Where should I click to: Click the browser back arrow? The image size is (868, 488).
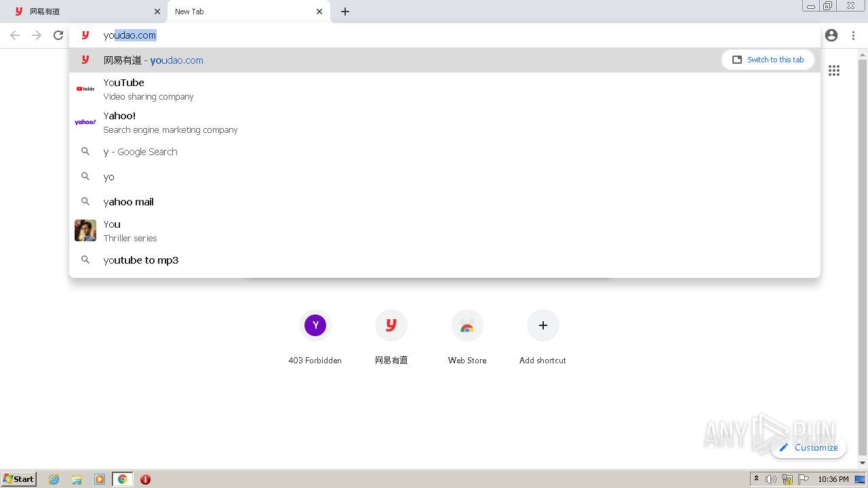tap(15, 35)
